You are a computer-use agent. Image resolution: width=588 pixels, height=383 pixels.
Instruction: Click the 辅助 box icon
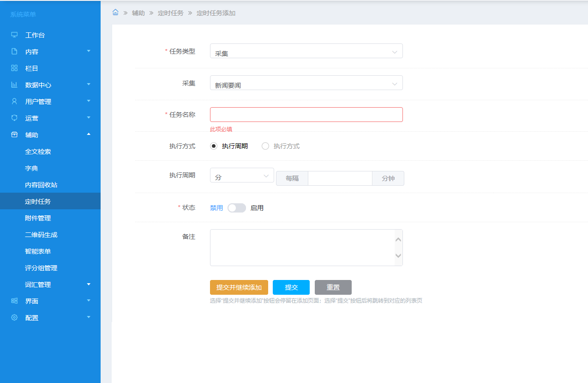14,134
